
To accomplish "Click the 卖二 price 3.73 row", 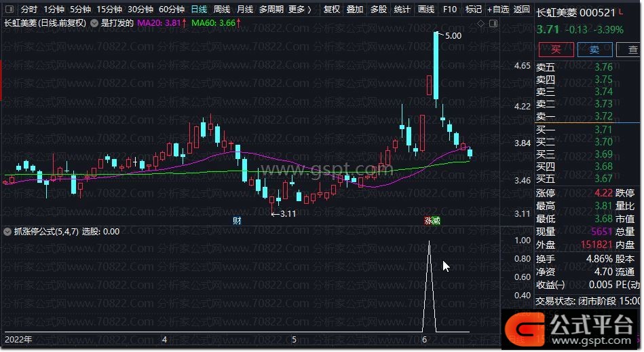I will coord(575,104).
